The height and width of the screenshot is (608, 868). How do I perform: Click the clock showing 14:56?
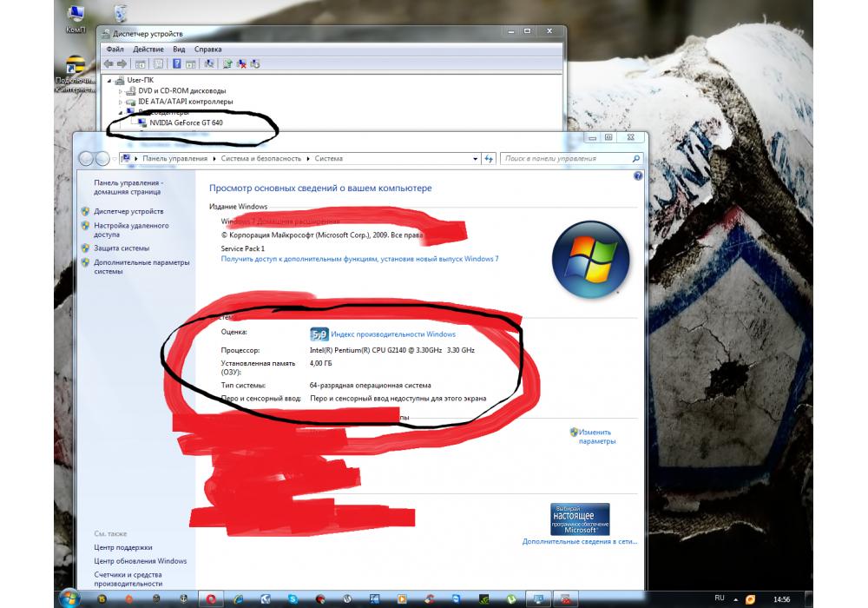pos(782,599)
